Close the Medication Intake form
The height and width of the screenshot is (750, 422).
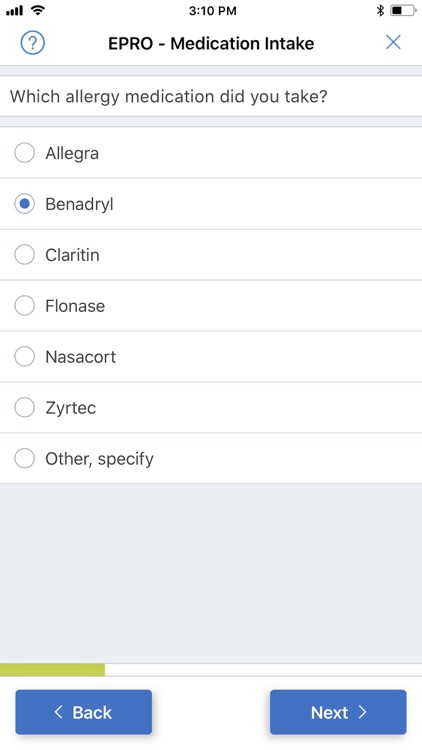pyautogui.click(x=393, y=43)
